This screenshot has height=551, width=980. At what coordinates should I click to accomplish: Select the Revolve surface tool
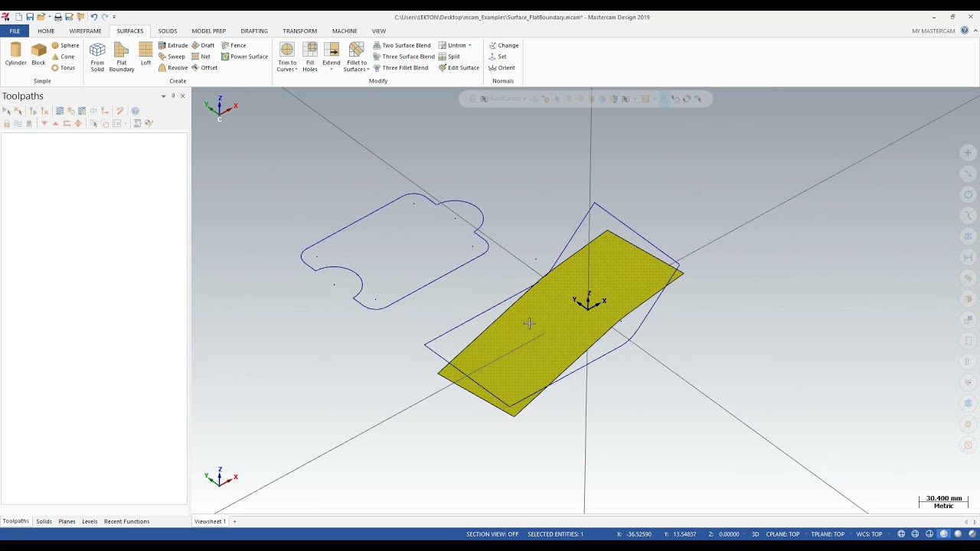(173, 67)
